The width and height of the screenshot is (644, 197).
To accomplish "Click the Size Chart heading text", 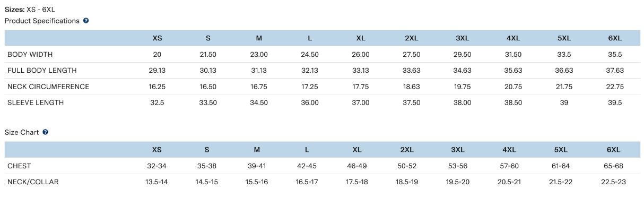I will click(x=22, y=132).
